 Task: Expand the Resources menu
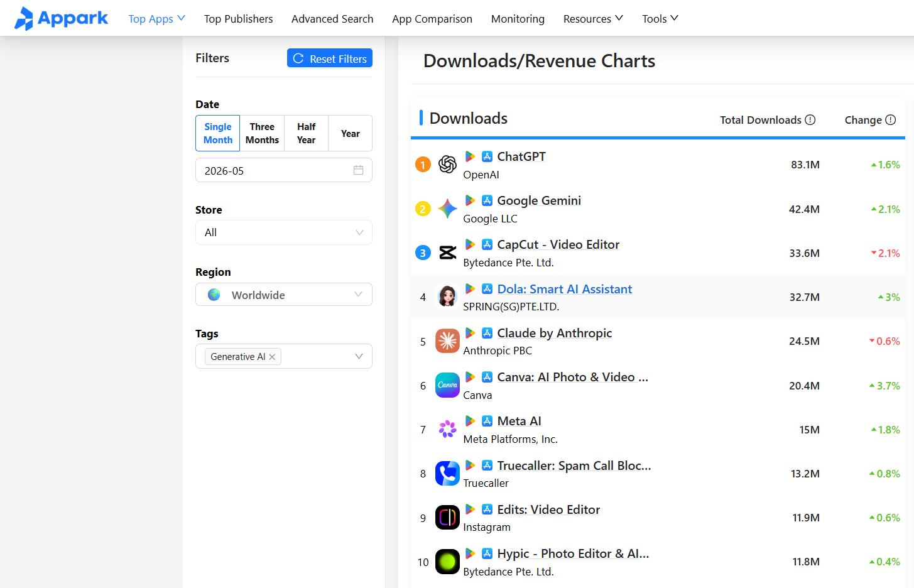[593, 19]
